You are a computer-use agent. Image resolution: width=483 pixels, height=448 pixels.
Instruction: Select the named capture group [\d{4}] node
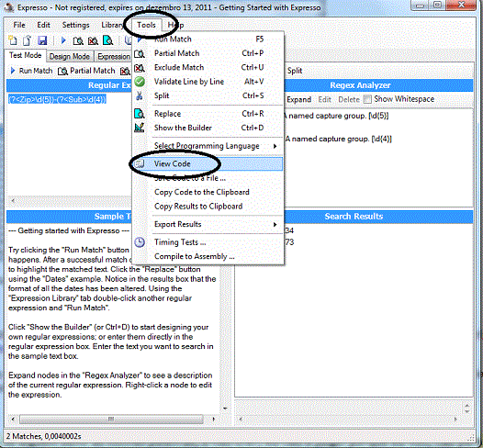338,139
